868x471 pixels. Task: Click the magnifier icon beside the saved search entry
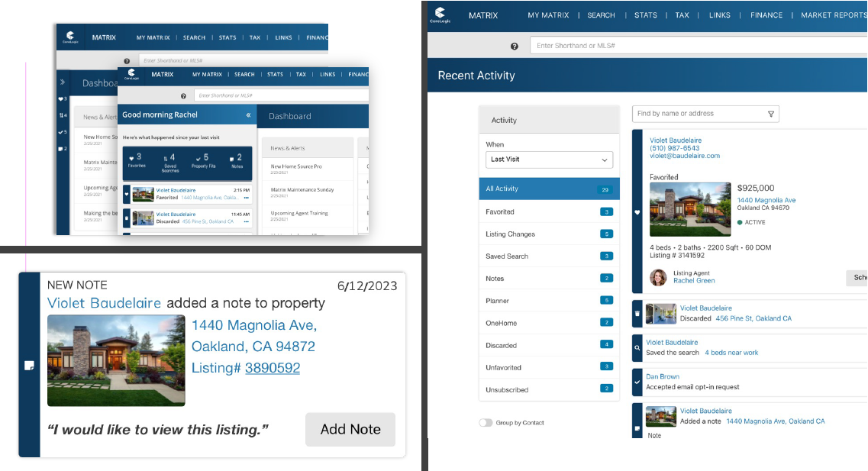point(637,347)
